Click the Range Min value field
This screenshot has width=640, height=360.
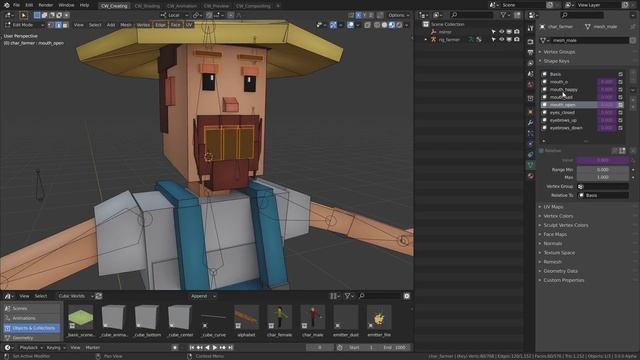pos(602,169)
